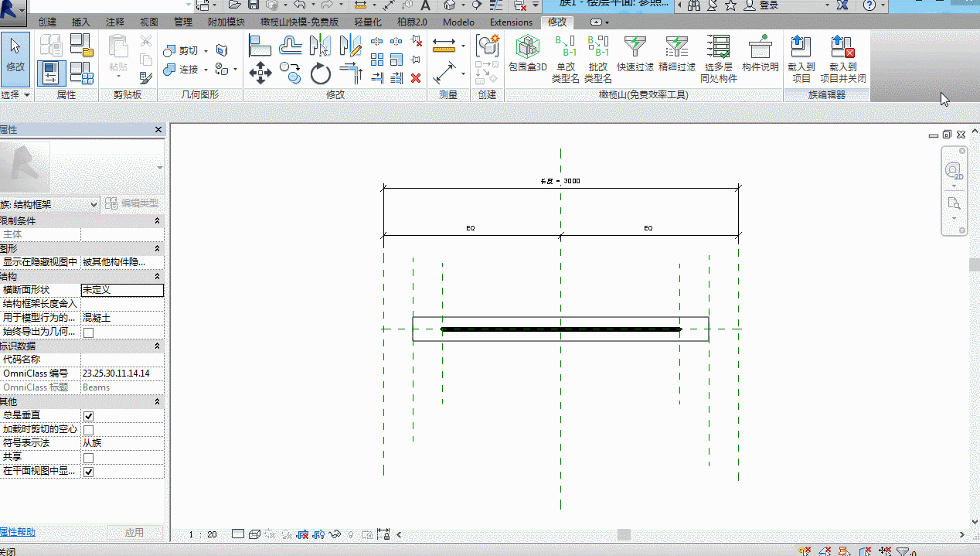Click the 横断面形状 value field
Screen dimensions: 980x556
pyautogui.click(x=122, y=290)
